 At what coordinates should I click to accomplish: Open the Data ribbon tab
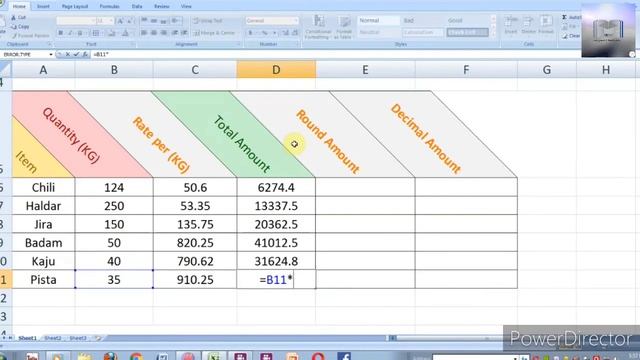click(137, 7)
